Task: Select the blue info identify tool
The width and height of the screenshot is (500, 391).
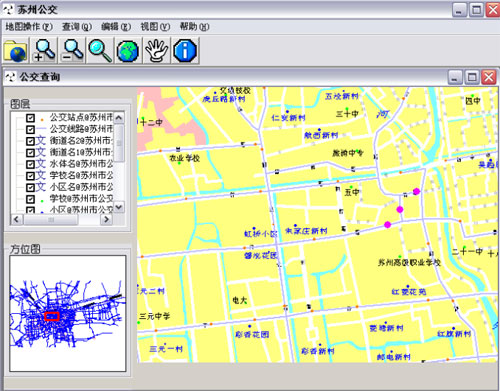Action: click(x=185, y=51)
